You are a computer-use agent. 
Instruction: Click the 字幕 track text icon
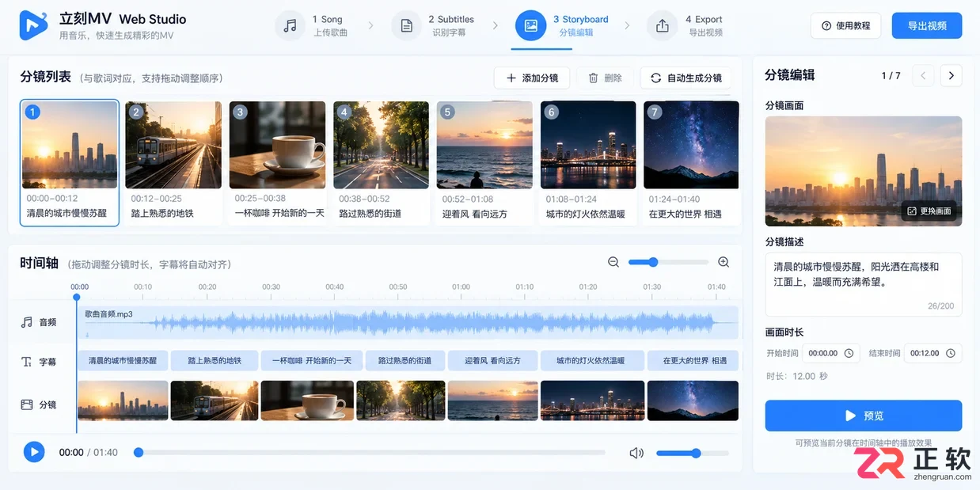(x=27, y=362)
